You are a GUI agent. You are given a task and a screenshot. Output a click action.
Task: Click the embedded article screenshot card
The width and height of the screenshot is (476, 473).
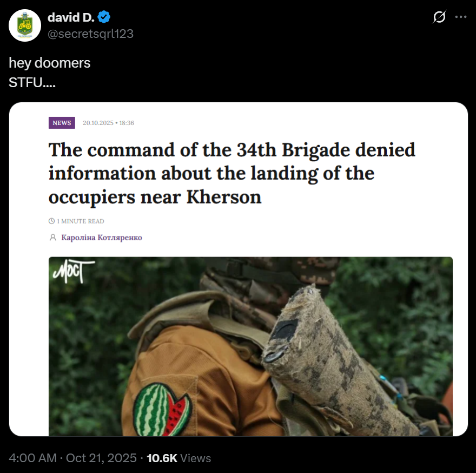coord(239,269)
